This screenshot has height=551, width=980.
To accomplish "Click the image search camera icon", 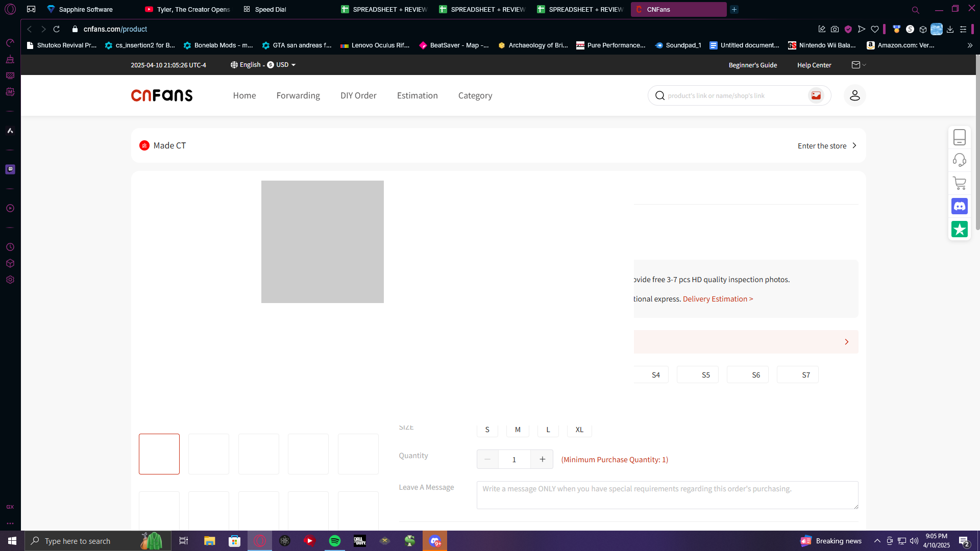I will pos(816,95).
